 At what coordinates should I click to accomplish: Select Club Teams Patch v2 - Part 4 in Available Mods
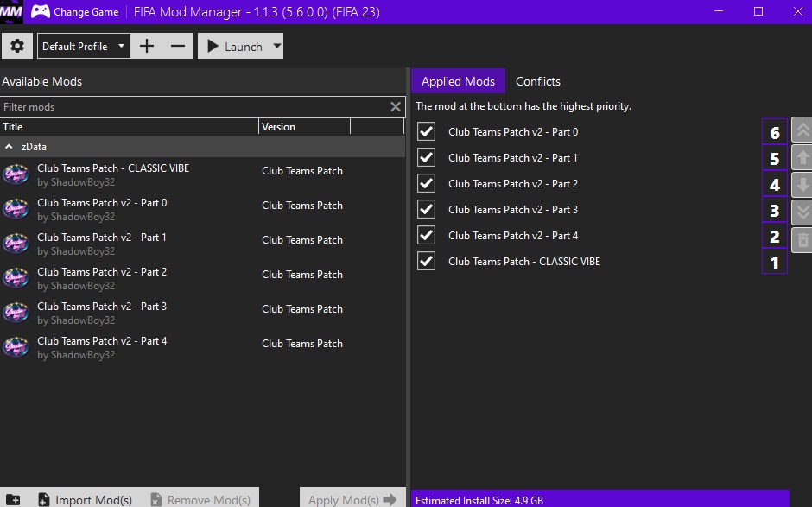[202, 347]
